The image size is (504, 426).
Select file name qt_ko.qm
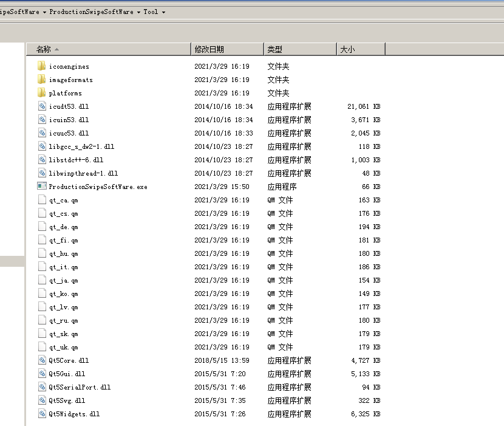[x=63, y=294]
